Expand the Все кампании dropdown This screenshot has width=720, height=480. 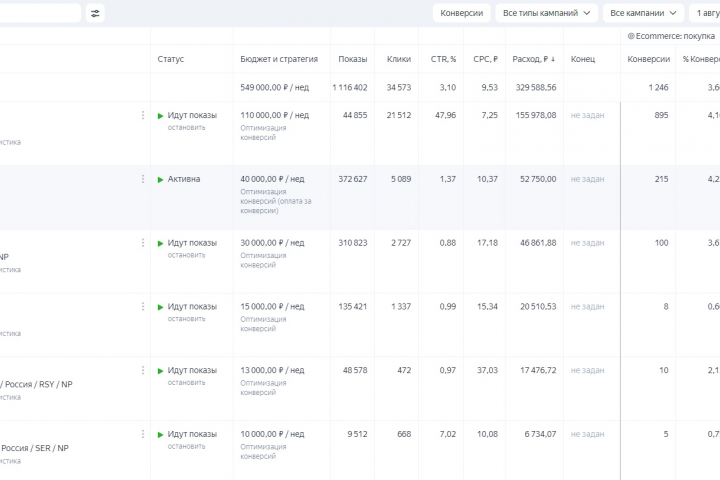[643, 13]
